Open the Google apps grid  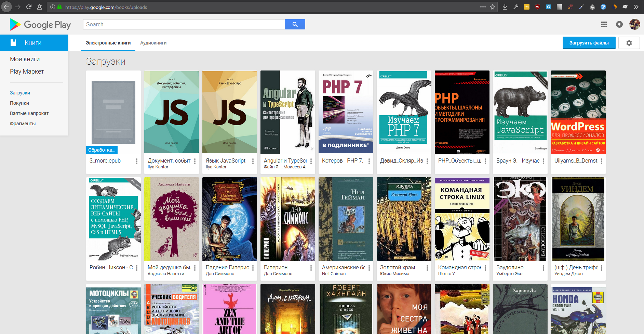pos(604,24)
